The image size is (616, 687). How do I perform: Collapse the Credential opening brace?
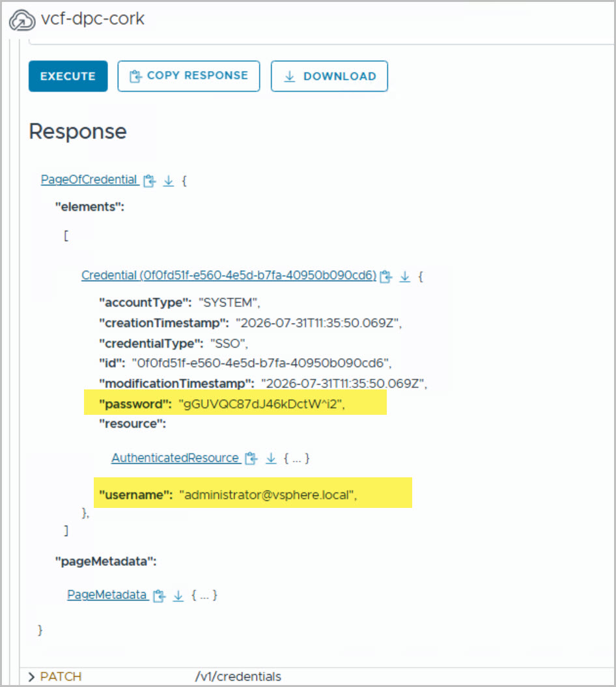tap(421, 277)
